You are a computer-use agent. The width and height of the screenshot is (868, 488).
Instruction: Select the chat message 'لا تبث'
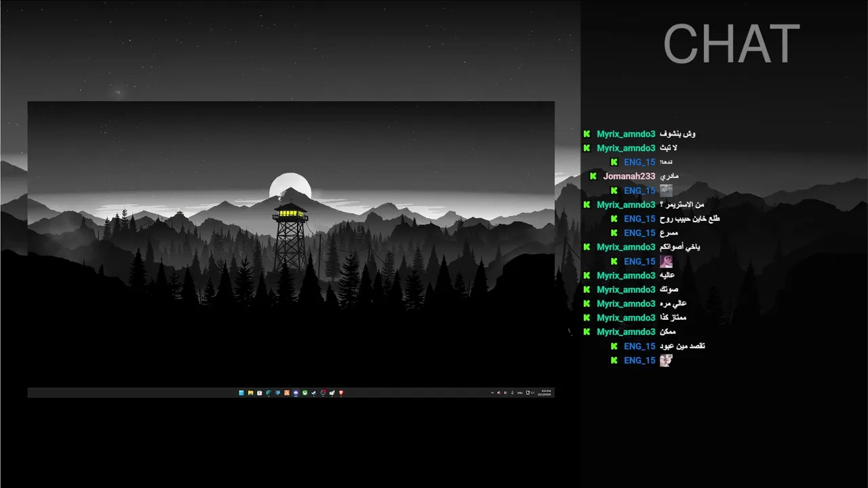point(669,148)
